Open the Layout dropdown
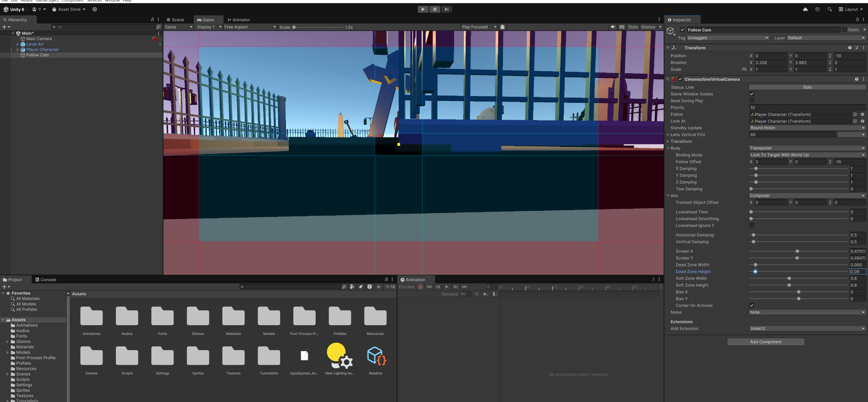 pyautogui.click(x=851, y=9)
